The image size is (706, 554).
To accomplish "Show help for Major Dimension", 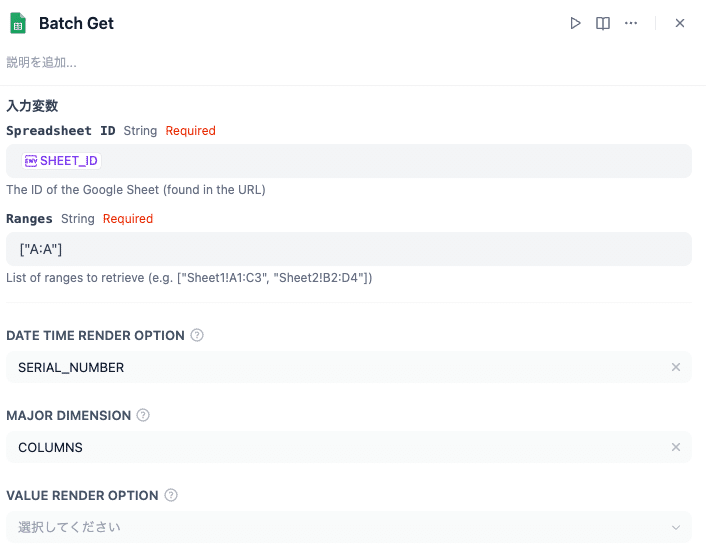I will click(143, 415).
